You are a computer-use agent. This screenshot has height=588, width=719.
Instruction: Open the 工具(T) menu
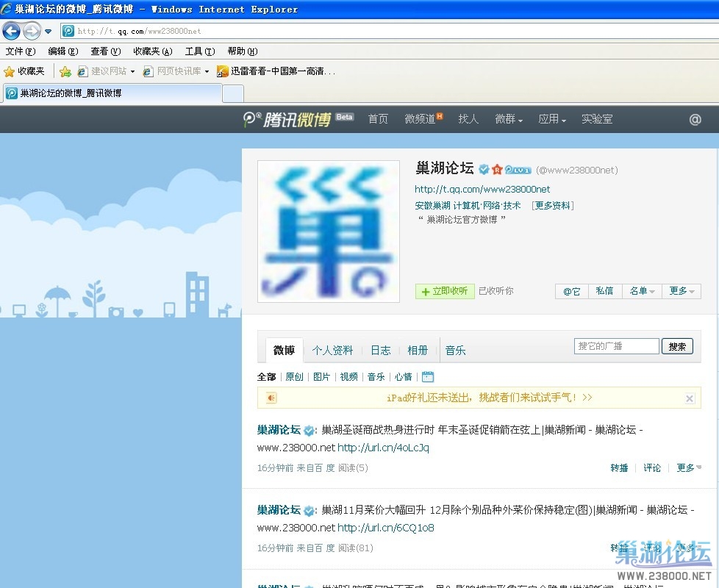pos(199,51)
